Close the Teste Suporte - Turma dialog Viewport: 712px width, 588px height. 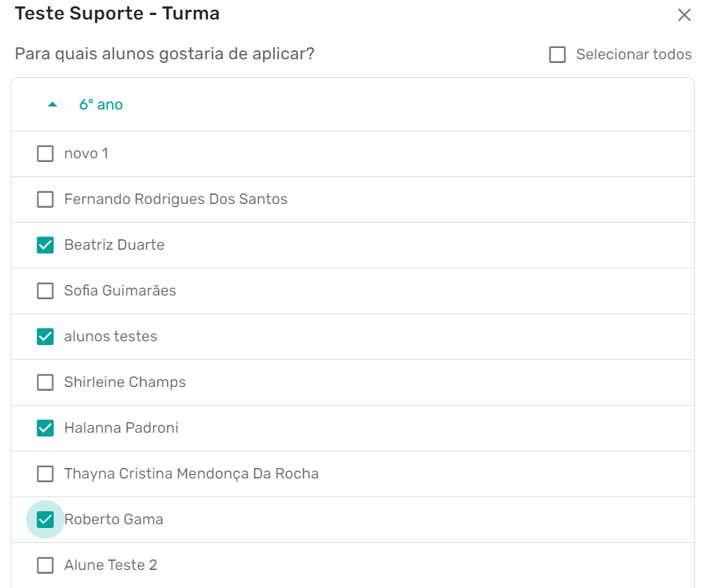click(x=683, y=15)
